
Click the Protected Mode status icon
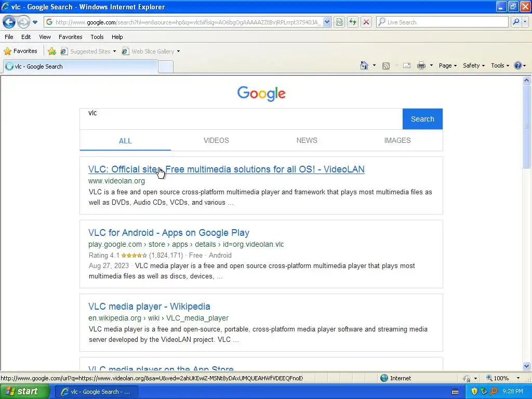pyautogui.click(x=467, y=378)
